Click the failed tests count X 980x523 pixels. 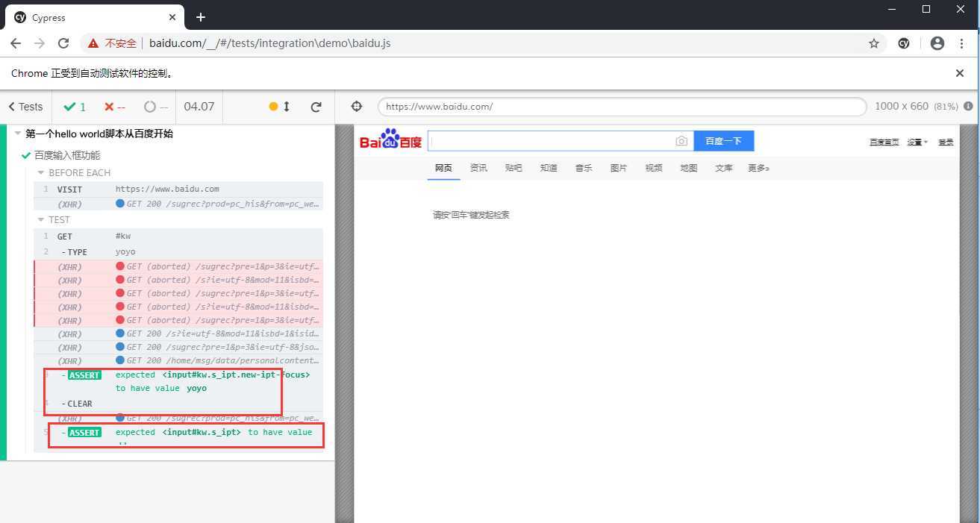(x=114, y=107)
